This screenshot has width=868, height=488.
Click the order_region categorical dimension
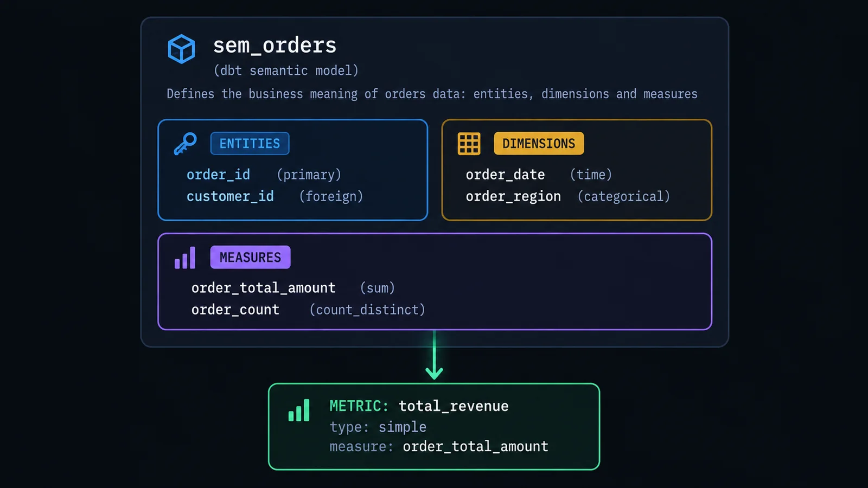click(567, 196)
